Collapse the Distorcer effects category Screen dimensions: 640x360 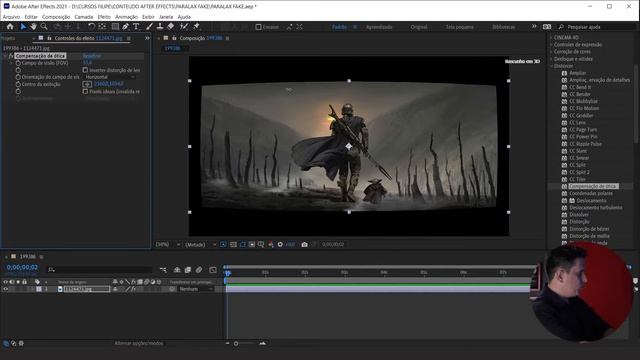point(551,66)
